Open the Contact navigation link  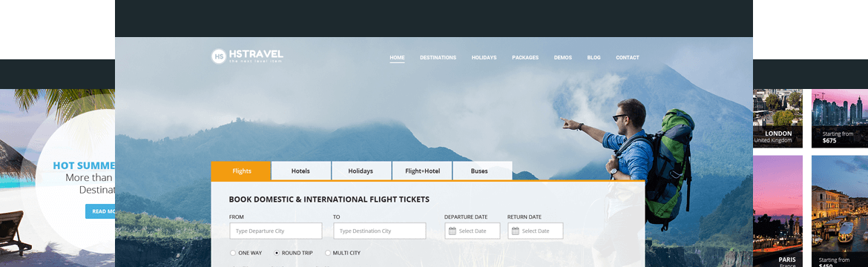(628, 58)
